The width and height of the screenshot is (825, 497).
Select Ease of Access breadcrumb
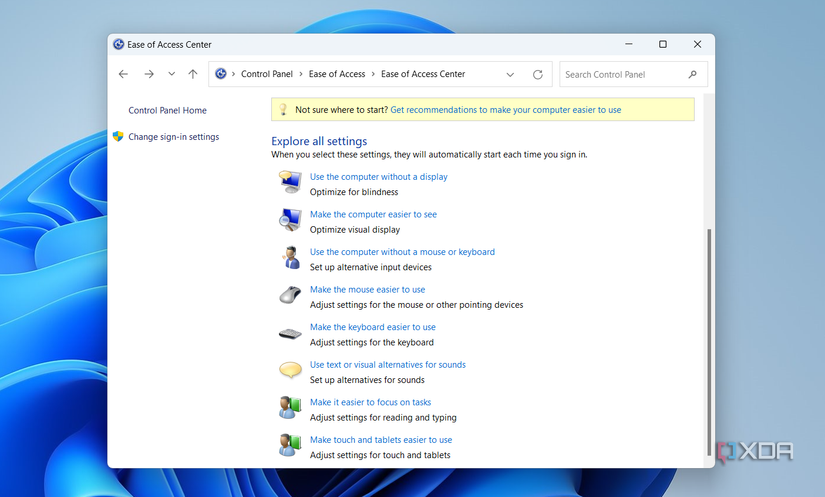pyautogui.click(x=337, y=74)
